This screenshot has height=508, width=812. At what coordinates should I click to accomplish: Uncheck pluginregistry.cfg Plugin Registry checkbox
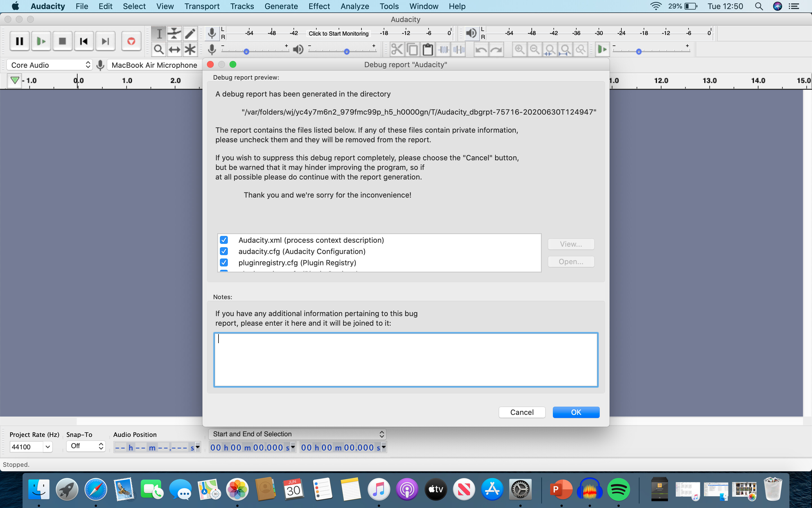coord(224,262)
